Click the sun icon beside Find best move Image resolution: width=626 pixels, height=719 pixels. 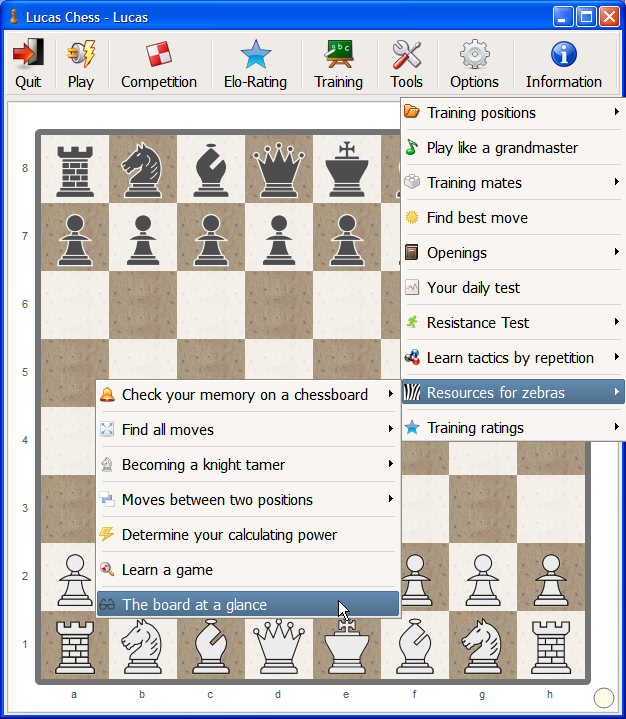click(x=412, y=217)
